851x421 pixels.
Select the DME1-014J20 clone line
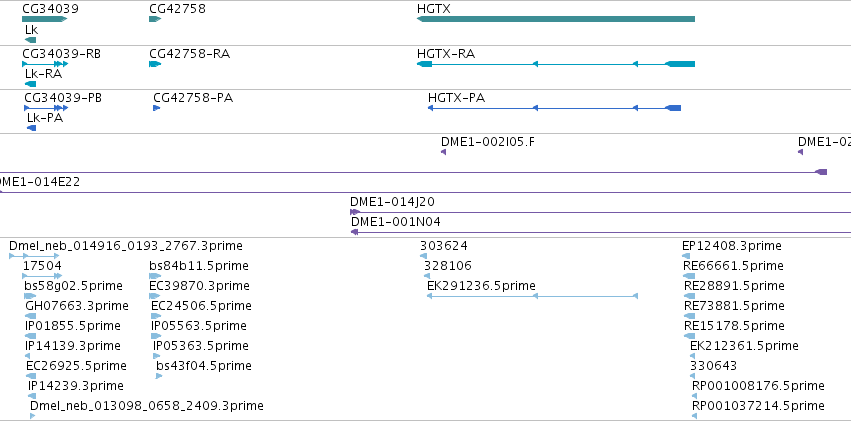[x=600, y=212]
